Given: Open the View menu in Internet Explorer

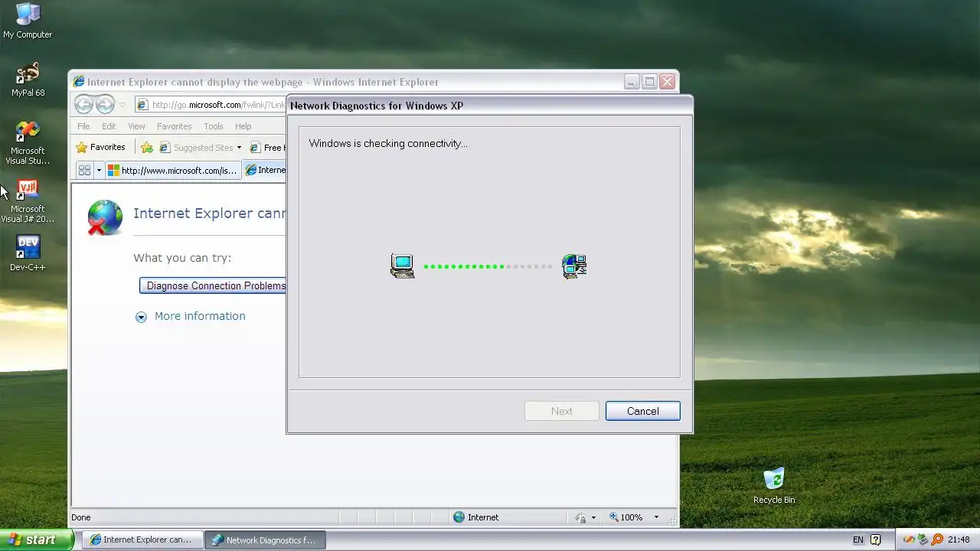Looking at the screenshot, I should tap(136, 126).
